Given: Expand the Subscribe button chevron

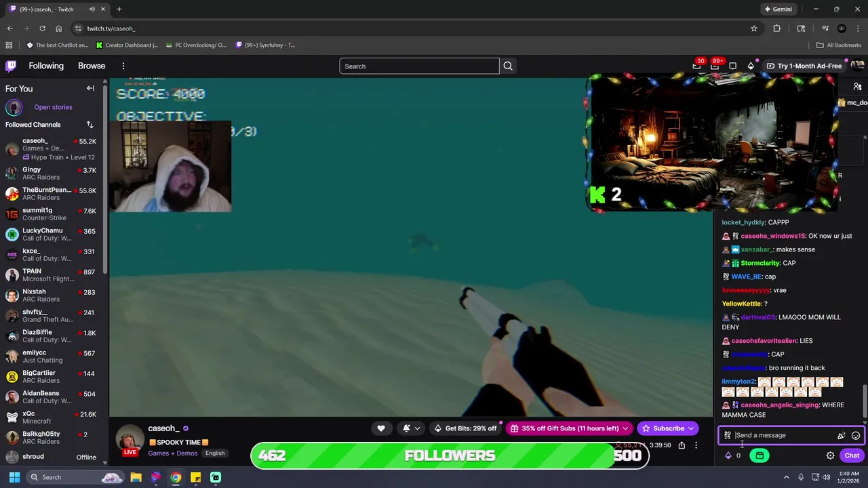Looking at the screenshot, I should (x=691, y=428).
